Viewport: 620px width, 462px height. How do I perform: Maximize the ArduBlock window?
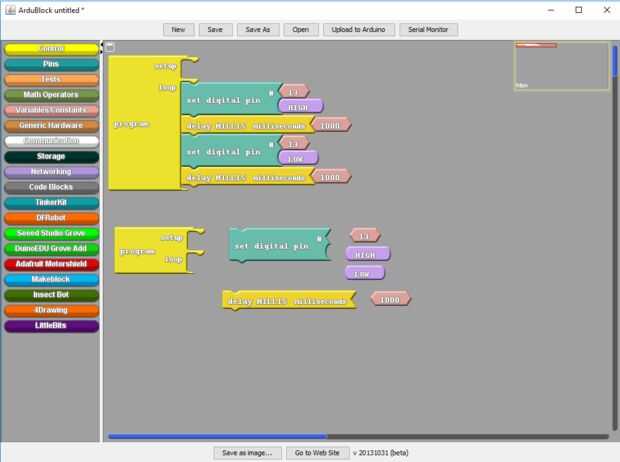[579, 10]
